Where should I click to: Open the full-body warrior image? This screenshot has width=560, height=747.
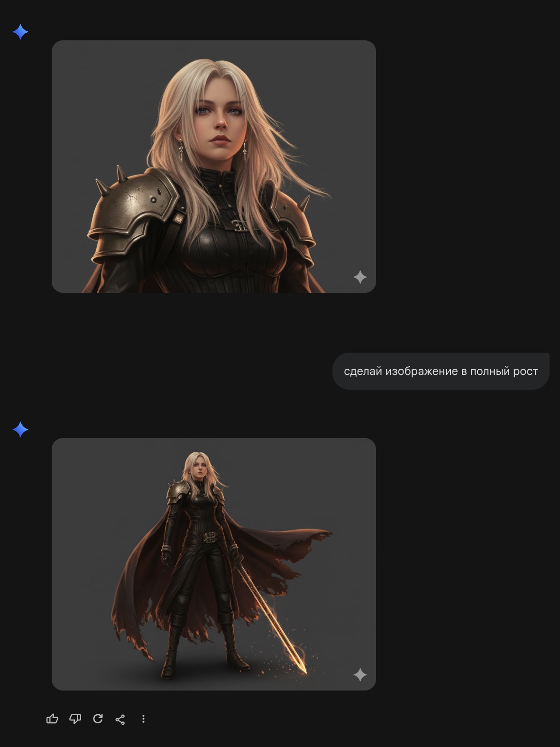click(213, 564)
